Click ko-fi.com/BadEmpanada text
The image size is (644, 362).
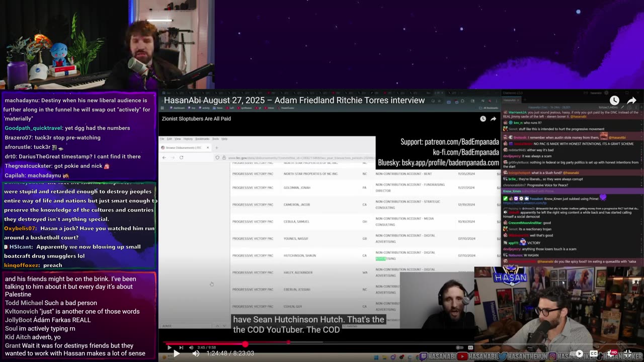tap(466, 152)
